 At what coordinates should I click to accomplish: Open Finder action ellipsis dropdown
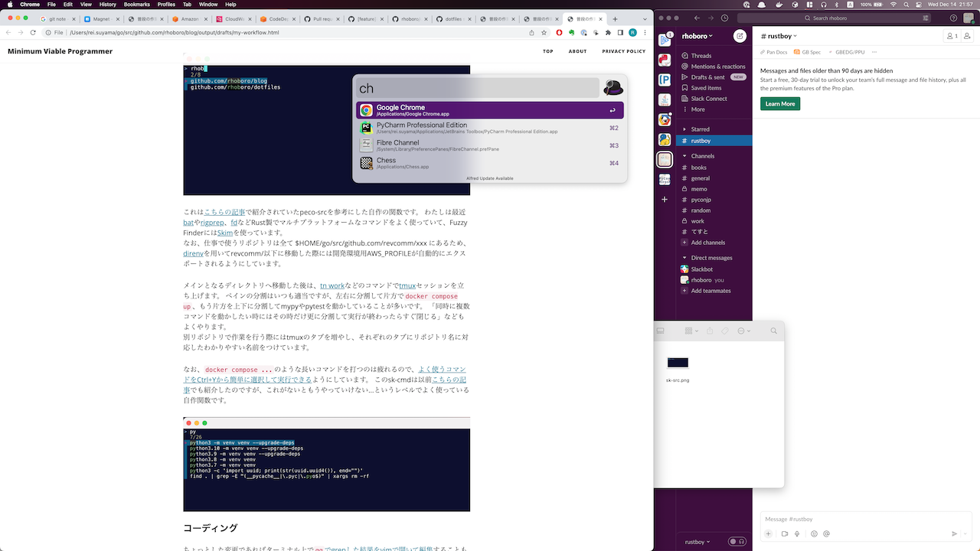tap(743, 331)
